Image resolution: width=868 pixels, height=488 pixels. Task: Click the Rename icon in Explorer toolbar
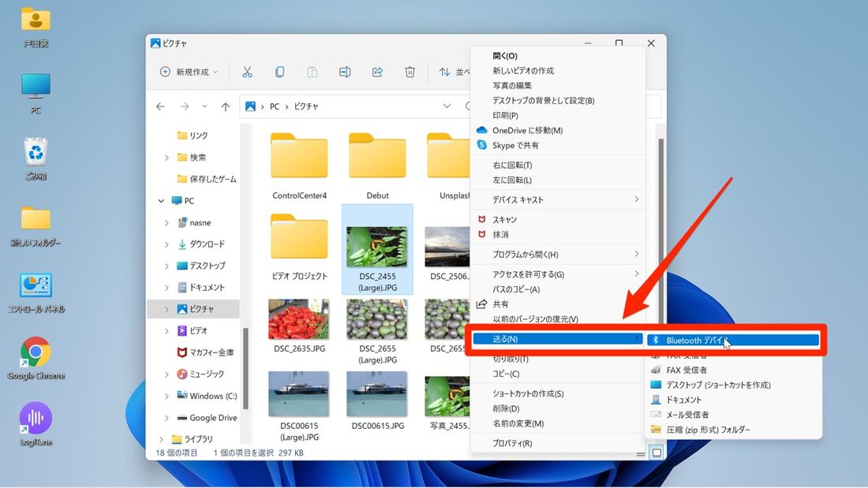tap(345, 72)
